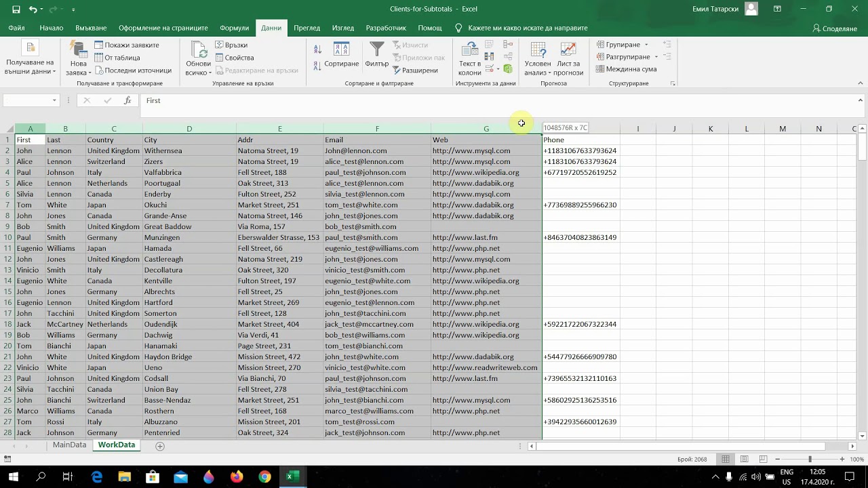
Task: Click the user account Емил Татарски
Action: tap(725, 9)
